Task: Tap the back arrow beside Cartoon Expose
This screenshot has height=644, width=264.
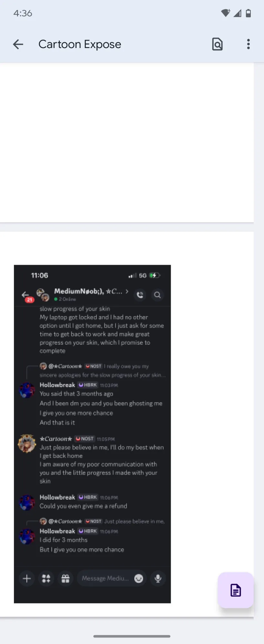Action: tap(18, 44)
